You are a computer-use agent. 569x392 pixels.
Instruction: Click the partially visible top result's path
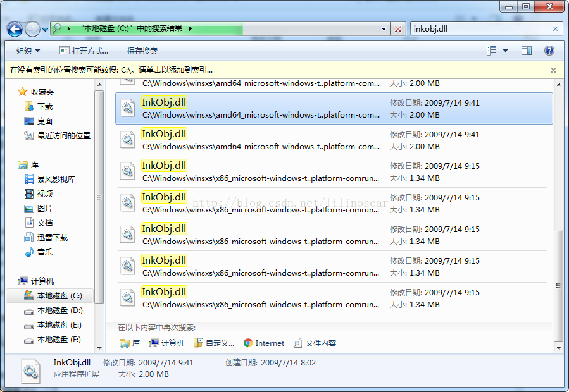coord(261,83)
